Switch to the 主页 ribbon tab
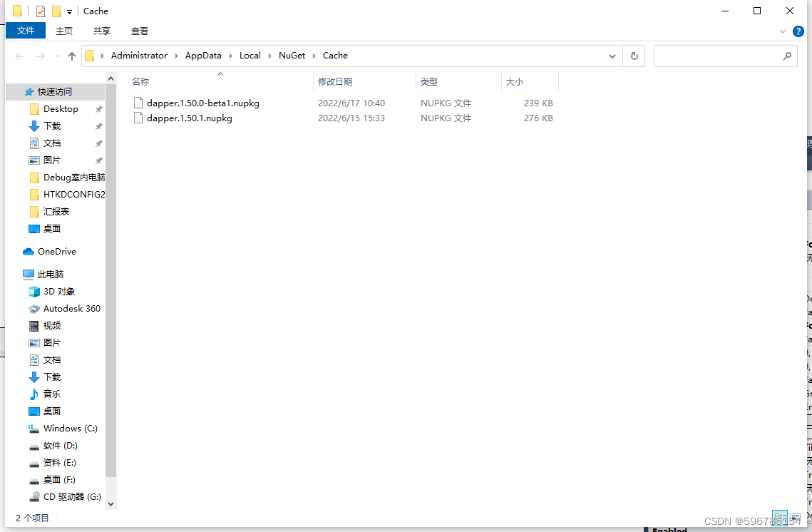Screen dimensions: 812x532 (x=63, y=31)
